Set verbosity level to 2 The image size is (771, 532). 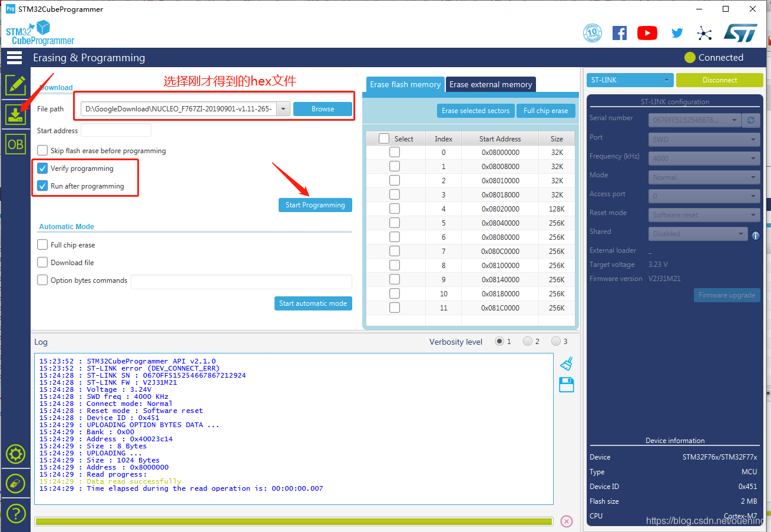pos(528,341)
